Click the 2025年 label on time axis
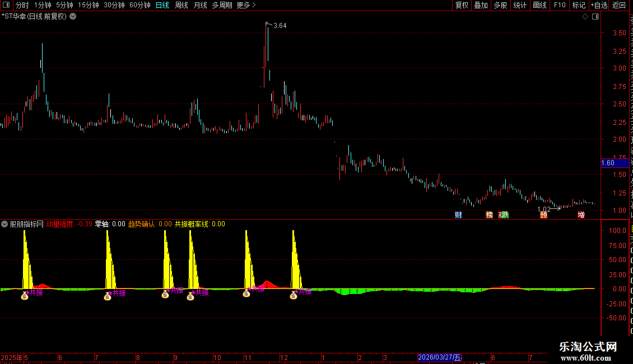 pyautogui.click(x=12, y=357)
